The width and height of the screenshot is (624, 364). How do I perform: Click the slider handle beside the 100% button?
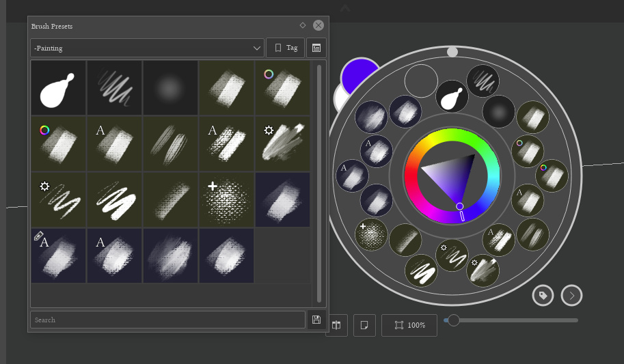click(453, 320)
